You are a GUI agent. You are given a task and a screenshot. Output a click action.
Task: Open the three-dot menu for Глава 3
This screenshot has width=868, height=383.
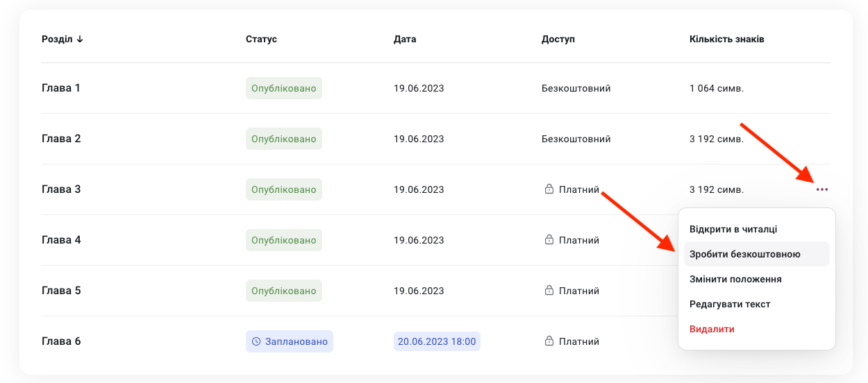[x=822, y=189]
